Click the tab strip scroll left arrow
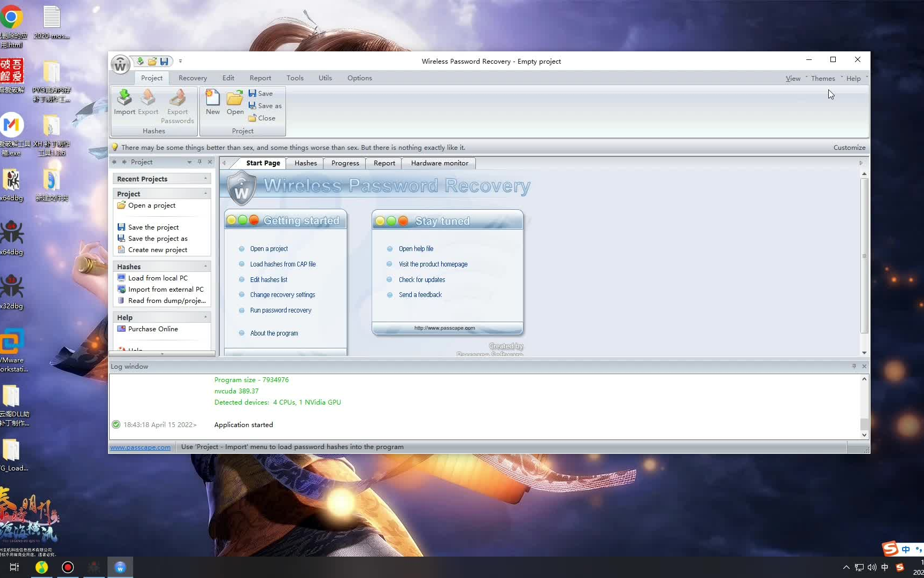 pos(224,163)
